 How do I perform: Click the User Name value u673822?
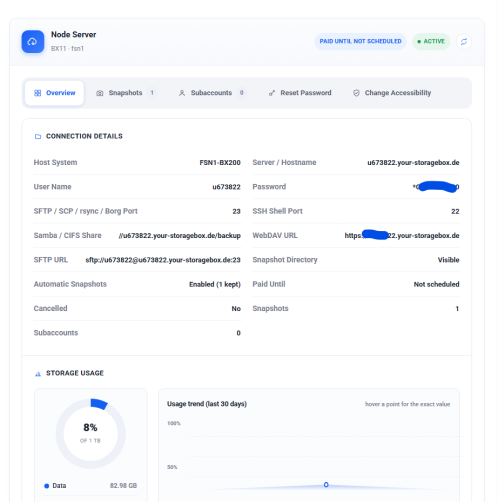[x=226, y=187]
